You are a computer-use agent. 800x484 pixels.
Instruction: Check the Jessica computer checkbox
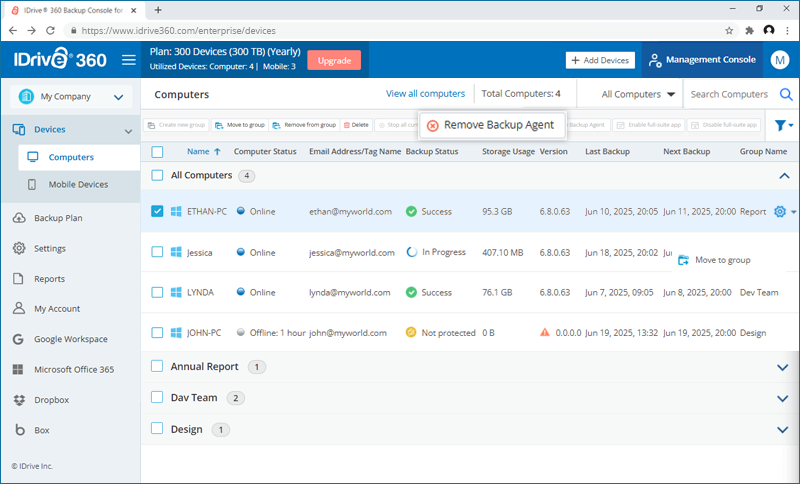(x=157, y=253)
